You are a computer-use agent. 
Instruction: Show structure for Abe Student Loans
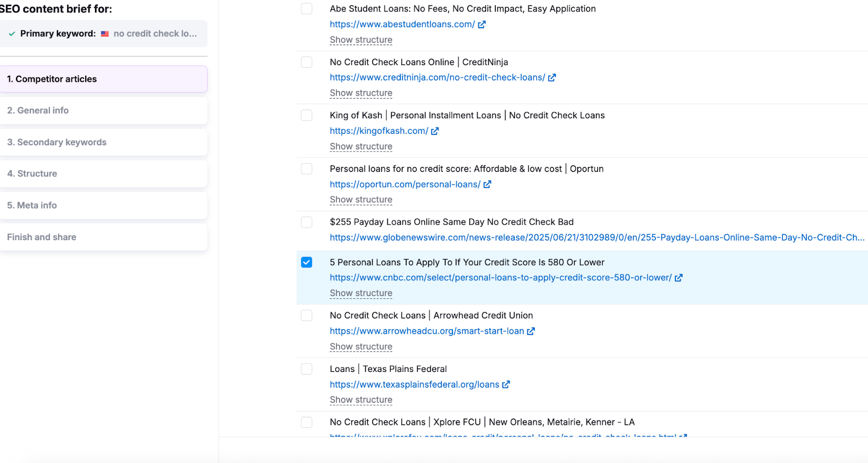pyautogui.click(x=361, y=40)
